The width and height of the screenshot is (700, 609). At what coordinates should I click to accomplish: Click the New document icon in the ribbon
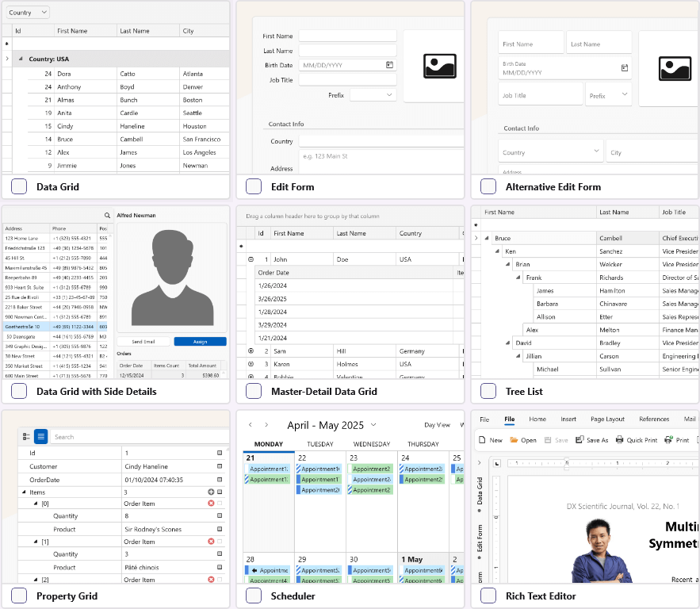click(481, 439)
